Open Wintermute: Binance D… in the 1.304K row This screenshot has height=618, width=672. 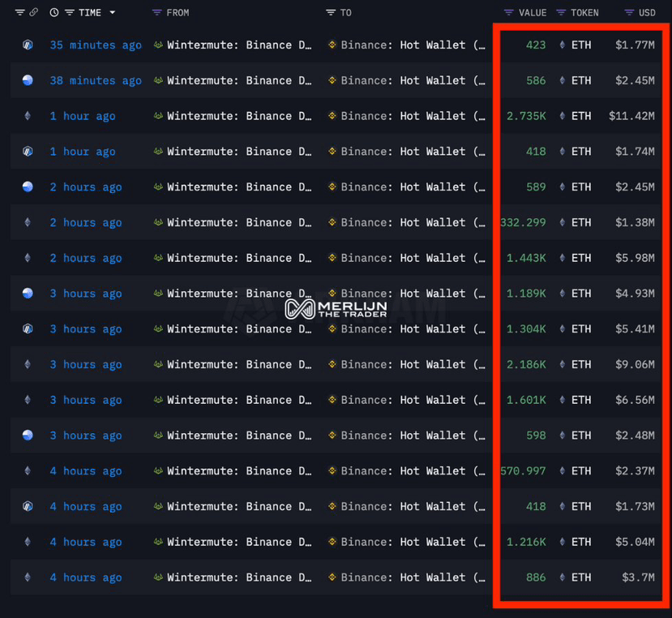click(239, 329)
